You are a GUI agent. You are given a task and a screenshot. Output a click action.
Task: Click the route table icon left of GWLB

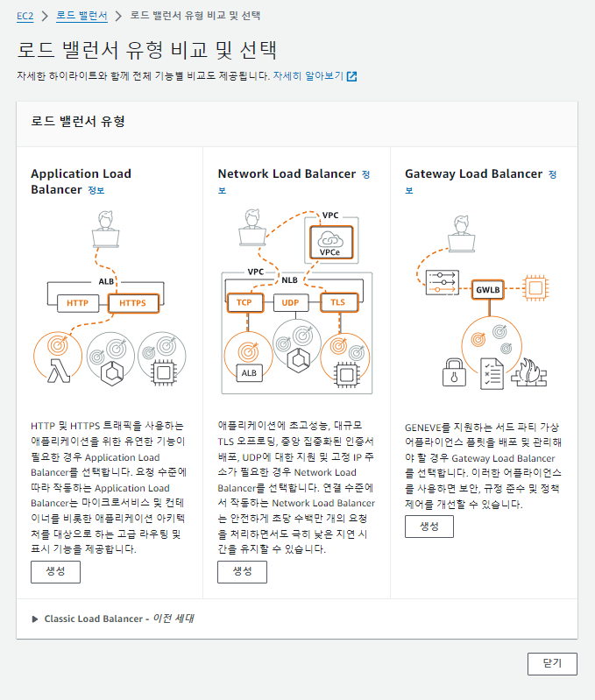(443, 283)
